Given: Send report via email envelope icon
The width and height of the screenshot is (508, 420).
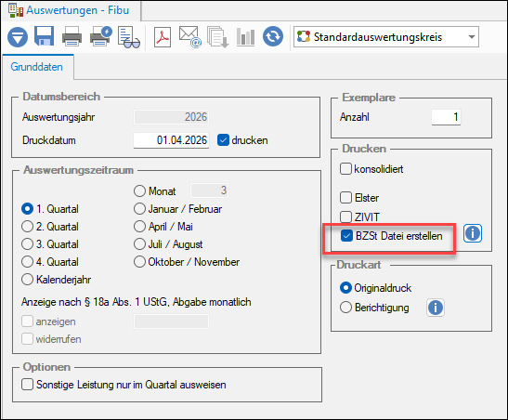Looking at the screenshot, I should [x=190, y=37].
